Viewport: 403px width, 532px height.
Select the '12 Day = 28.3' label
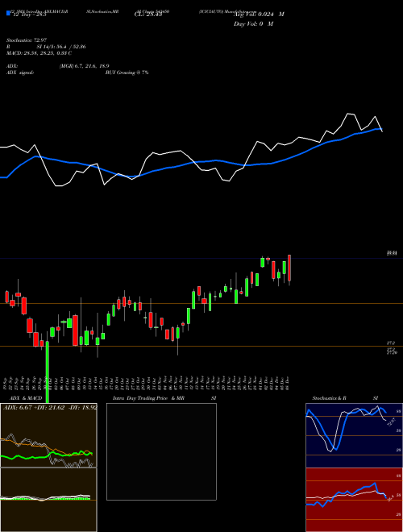(x=29, y=15)
